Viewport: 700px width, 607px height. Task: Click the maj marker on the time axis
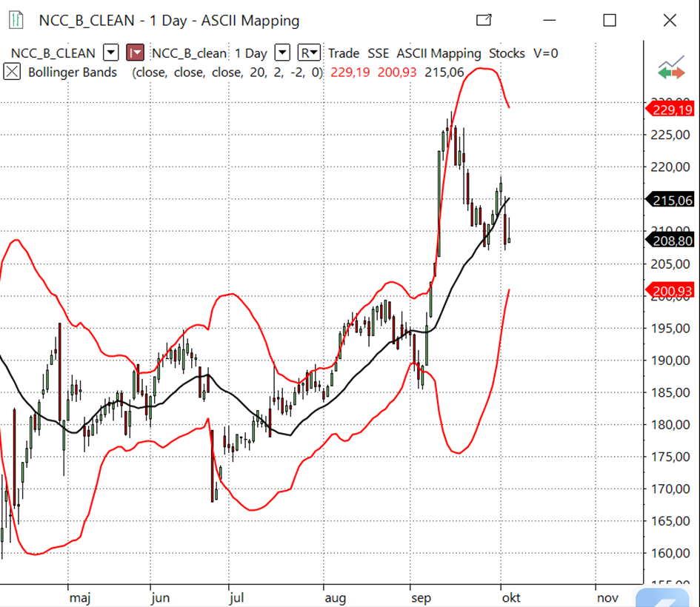[79, 595]
